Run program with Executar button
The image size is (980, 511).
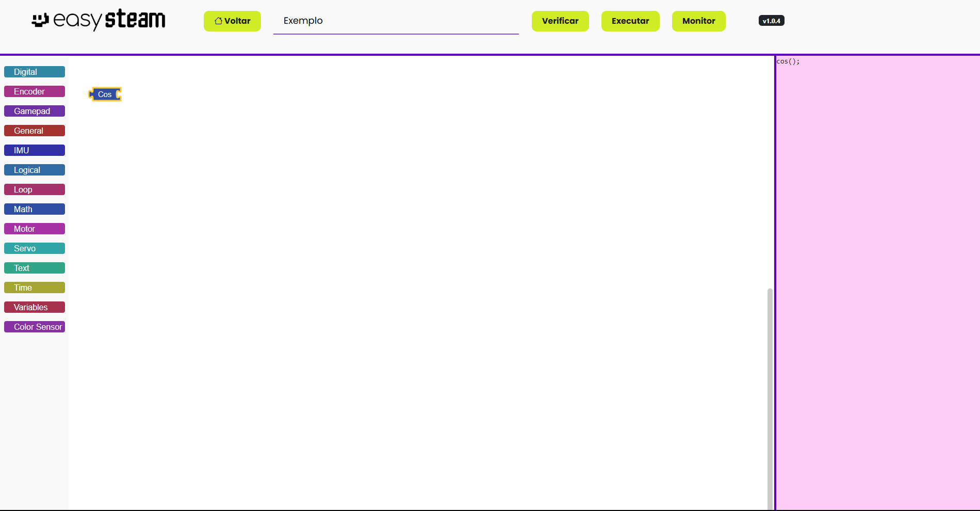click(x=630, y=21)
